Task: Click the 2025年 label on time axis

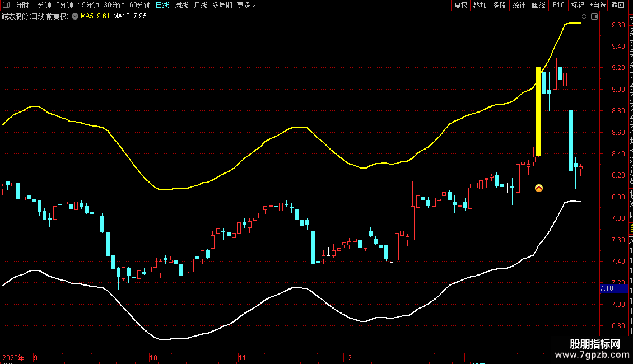Action: [x=13, y=357]
